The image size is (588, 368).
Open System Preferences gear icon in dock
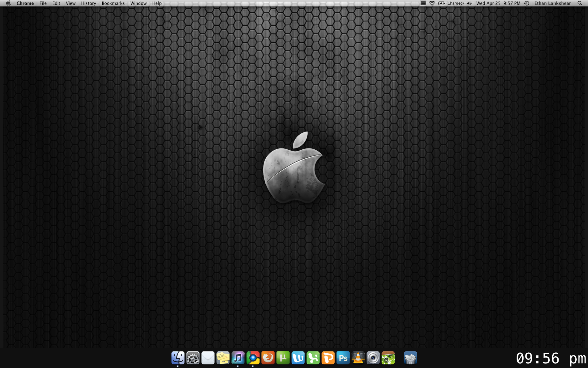tap(193, 358)
